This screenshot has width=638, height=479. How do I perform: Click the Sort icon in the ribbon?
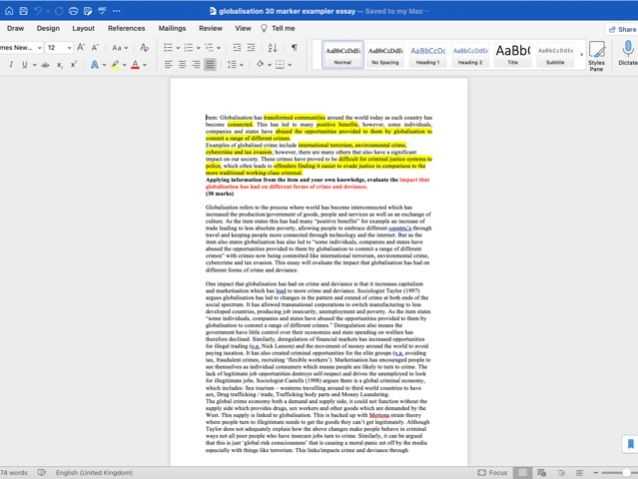tap(272, 48)
